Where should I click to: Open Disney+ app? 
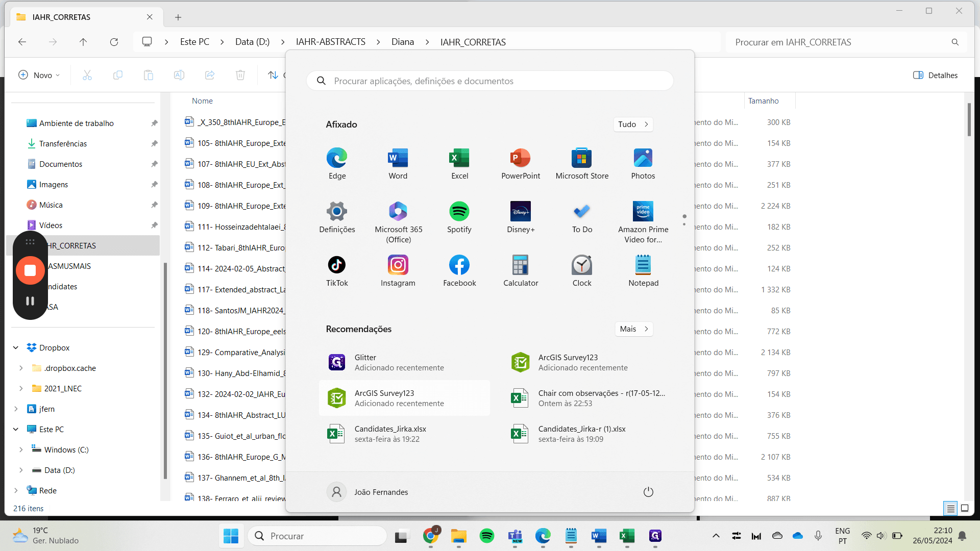[x=521, y=217]
